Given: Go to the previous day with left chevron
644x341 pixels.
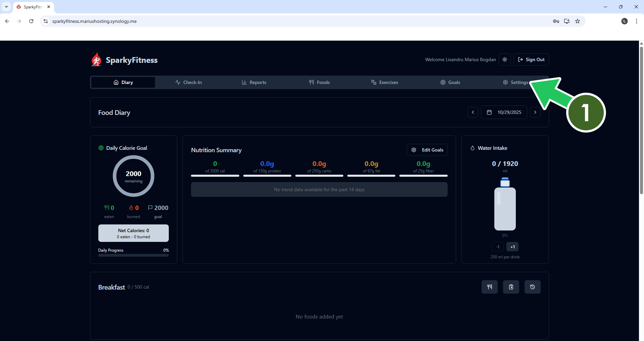Looking at the screenshot, I should tap(473, 112).
